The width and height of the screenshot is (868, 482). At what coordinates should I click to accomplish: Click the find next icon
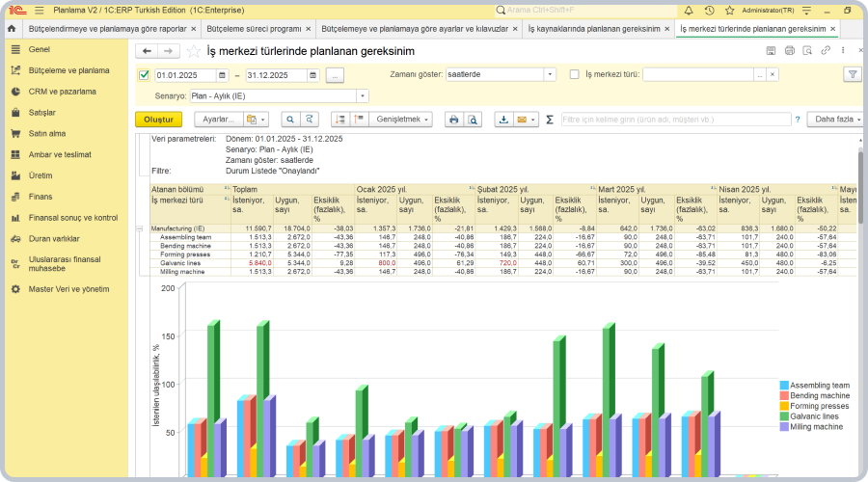[x=309, y=119]
